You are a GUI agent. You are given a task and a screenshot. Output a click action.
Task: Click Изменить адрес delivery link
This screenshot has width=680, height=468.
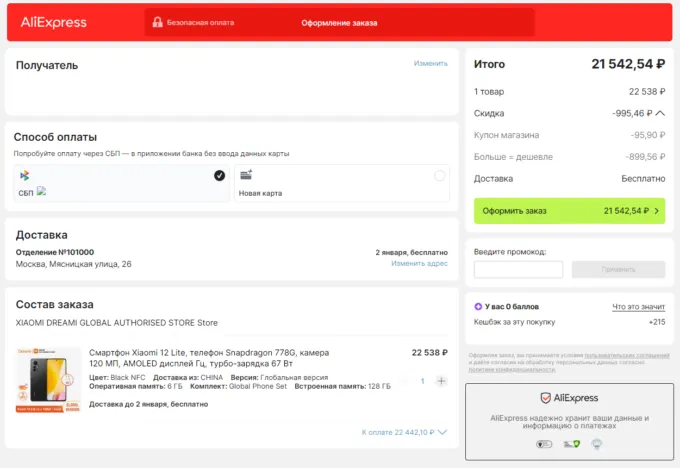419,263
